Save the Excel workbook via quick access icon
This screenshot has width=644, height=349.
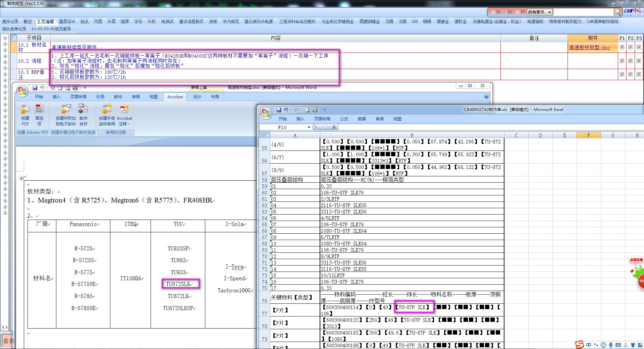point(279,110)
